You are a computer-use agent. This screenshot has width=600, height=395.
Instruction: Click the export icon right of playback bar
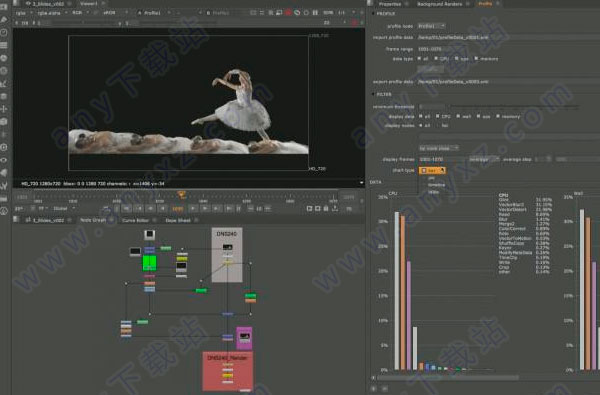click(x=335, y=208)
